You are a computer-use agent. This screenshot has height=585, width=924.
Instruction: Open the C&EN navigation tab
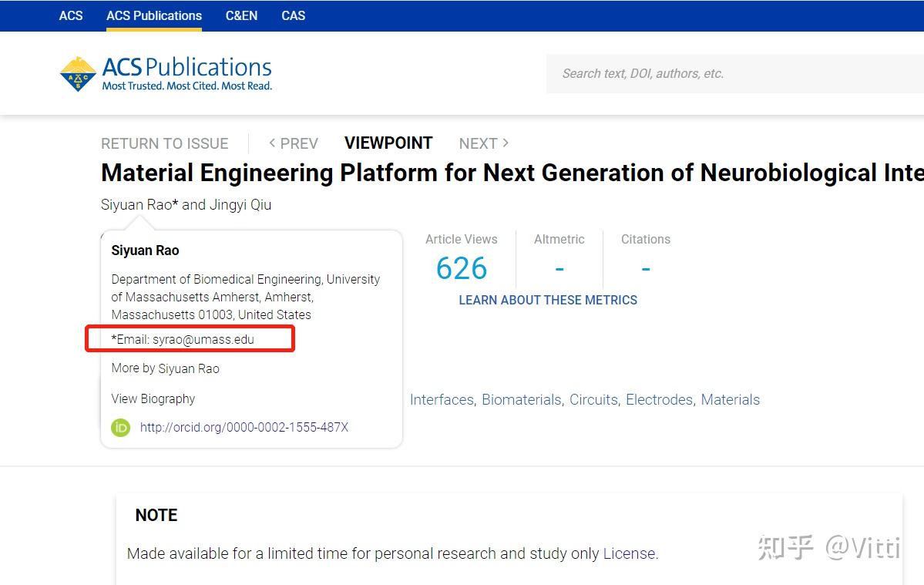tap(242, 16)
